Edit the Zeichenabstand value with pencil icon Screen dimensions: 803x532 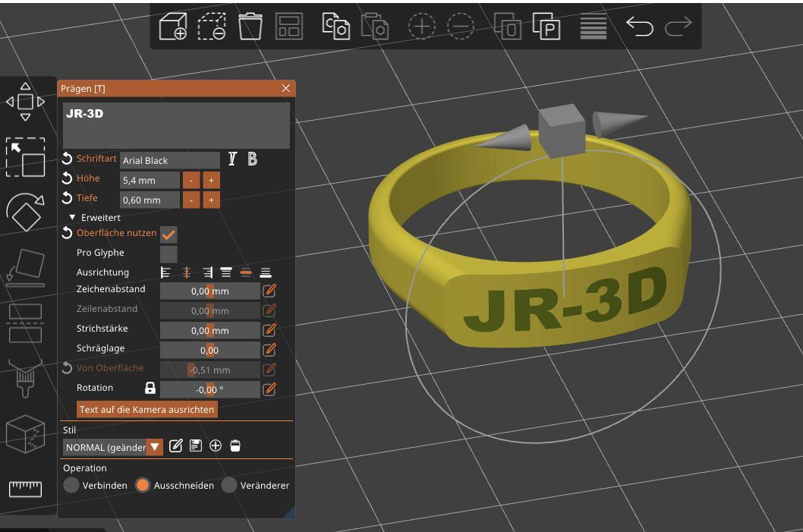(x=269, y=291)
